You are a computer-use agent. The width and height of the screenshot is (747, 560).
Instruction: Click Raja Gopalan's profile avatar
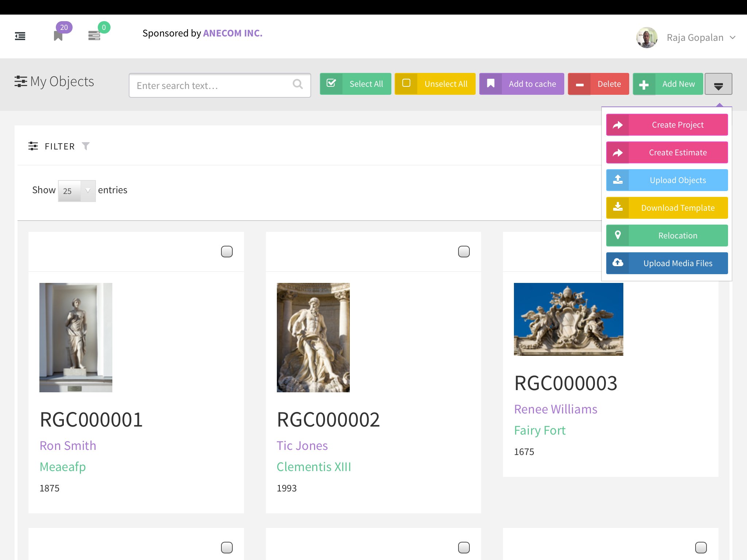click(x=647, y=37)
